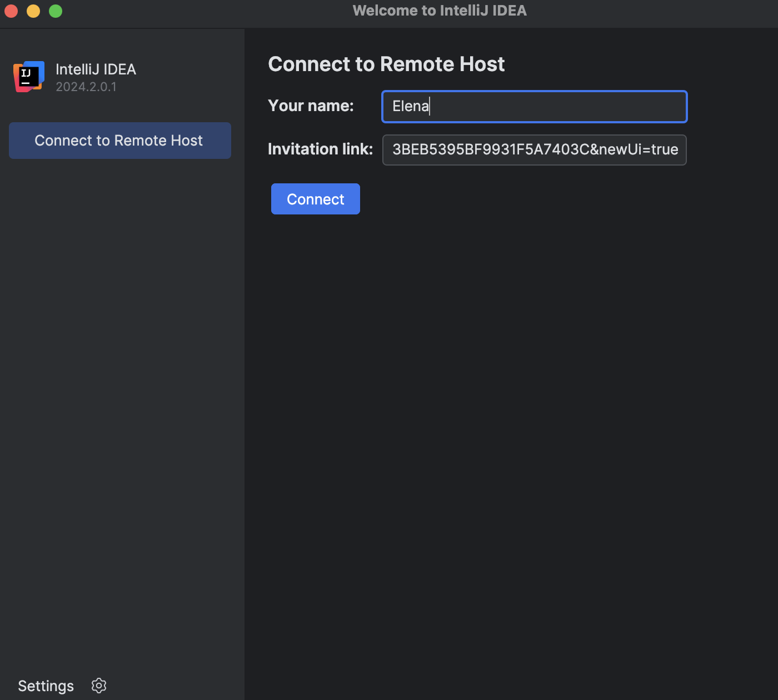Viewport: 778px width, 700px height.
Task: Click inside the Invitation link field
Action: [533, 150]
